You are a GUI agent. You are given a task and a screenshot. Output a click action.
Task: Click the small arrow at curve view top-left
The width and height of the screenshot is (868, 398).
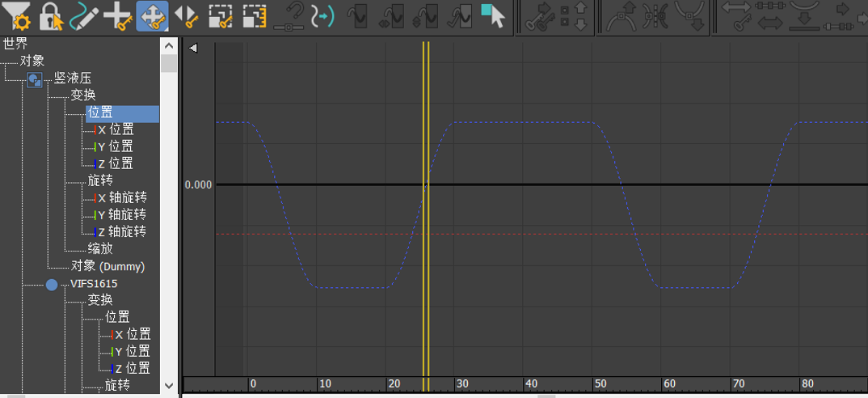(x=193, y=48)
